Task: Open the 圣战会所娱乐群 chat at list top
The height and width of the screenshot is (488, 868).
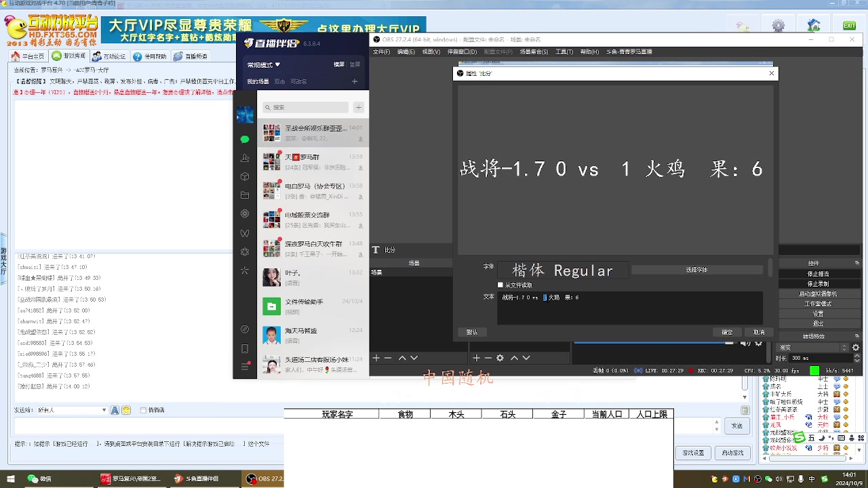Action: tap(313, 133)
